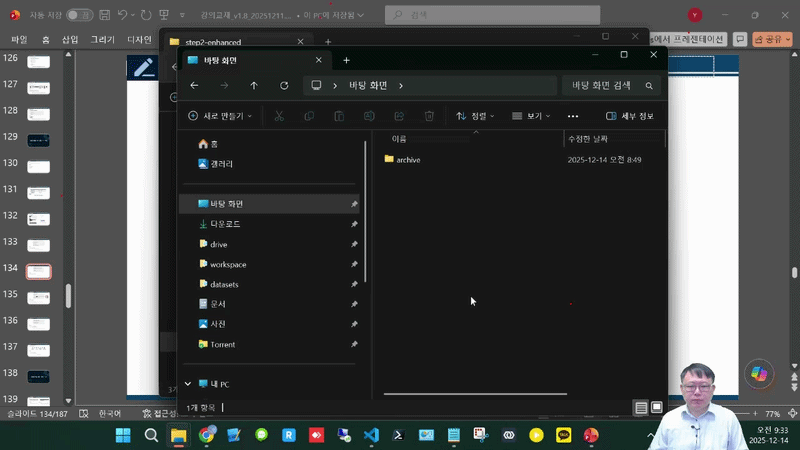Screen dimensions: 800x450
Task: Open Chrome from the taskbar
Action: pyautogui.click(x=207, y=435)
